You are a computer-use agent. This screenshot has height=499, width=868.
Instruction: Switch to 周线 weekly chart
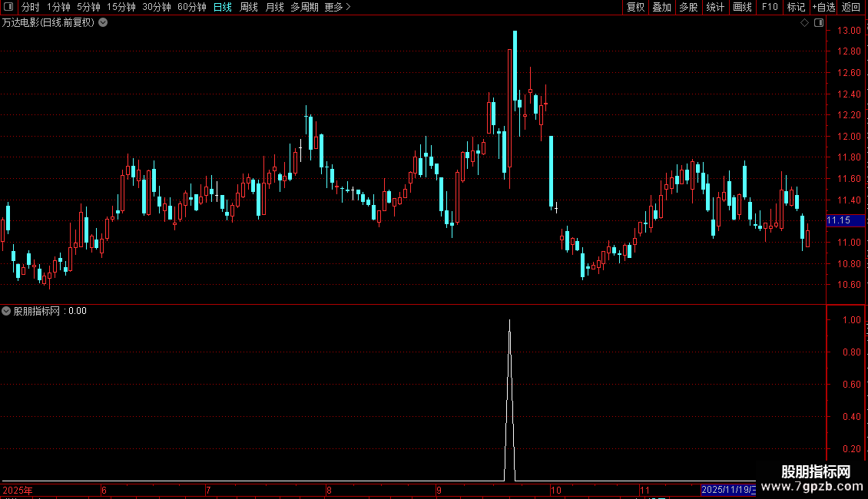249,7
